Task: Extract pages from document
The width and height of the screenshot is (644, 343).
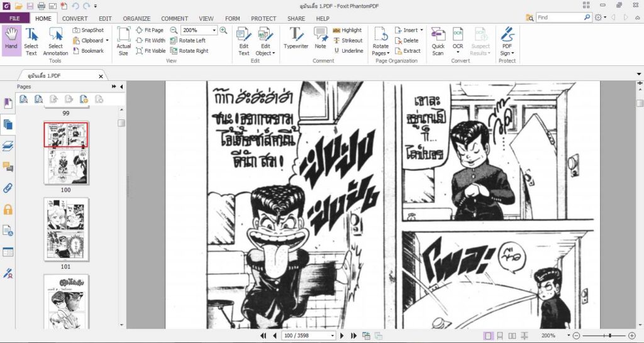Action: [408, 51]
